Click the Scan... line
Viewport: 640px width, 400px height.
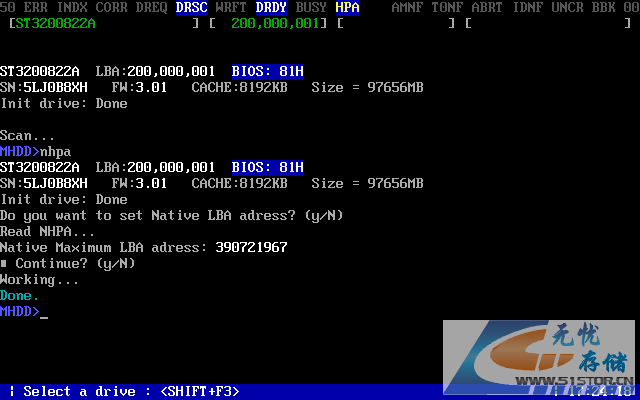(x=27, y=135)
